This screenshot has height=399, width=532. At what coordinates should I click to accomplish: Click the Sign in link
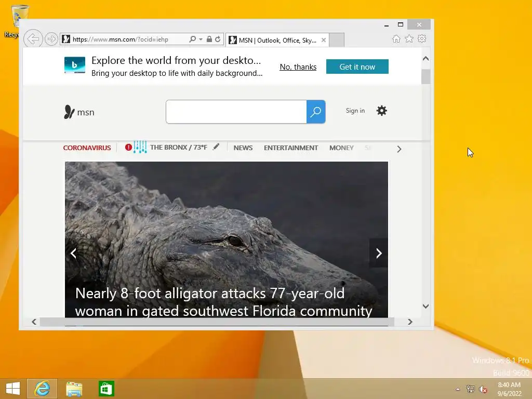[355, 111]
